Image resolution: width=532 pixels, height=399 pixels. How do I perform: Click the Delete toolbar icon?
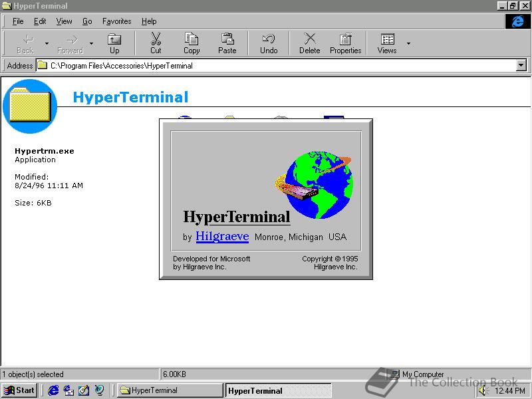309,39
